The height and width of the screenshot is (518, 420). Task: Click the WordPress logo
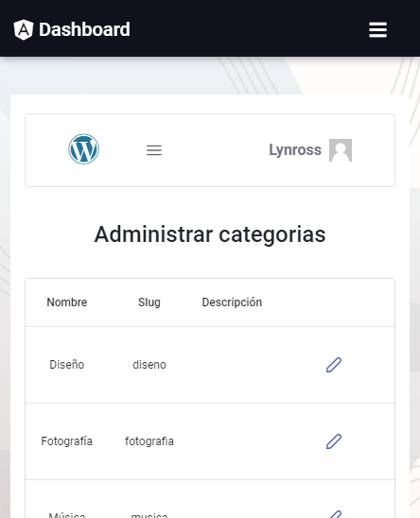coord(83,149)
